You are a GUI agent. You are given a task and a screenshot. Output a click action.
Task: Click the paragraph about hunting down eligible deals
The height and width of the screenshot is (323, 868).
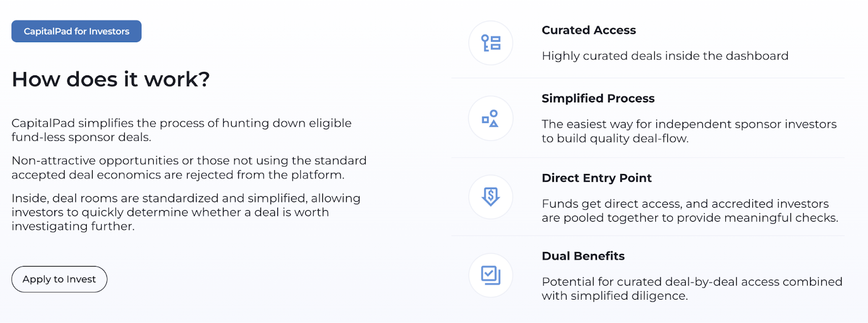click(181, 130)
